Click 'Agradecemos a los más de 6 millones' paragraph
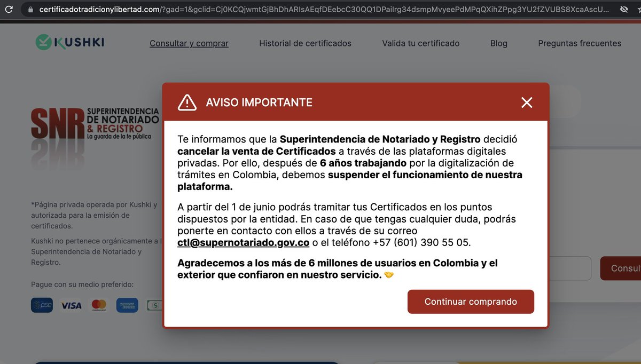 (338, 269)
